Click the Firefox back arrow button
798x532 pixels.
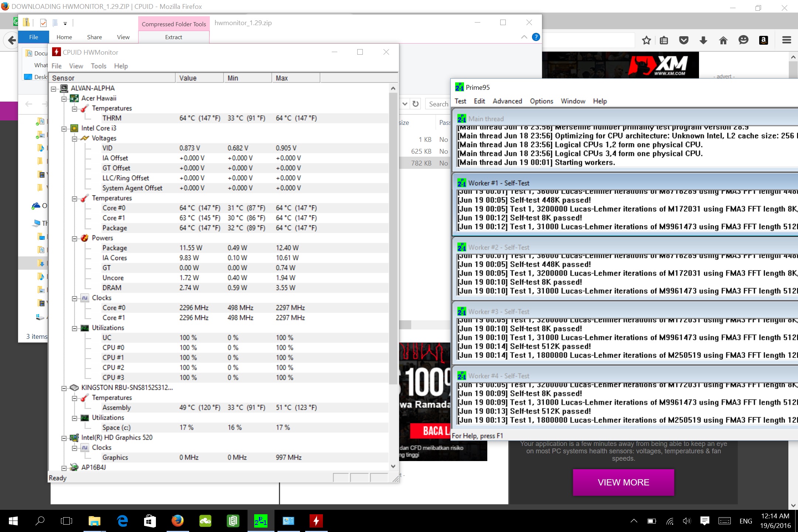point(11,40)
